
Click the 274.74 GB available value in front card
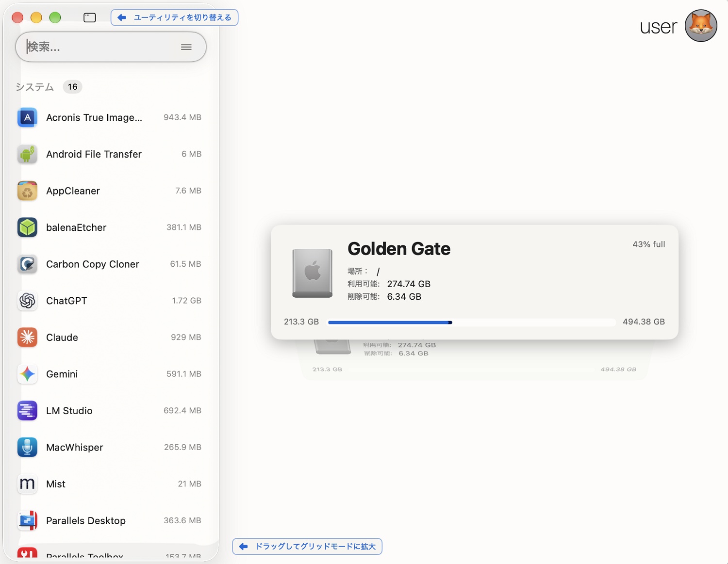click(409, 284)
